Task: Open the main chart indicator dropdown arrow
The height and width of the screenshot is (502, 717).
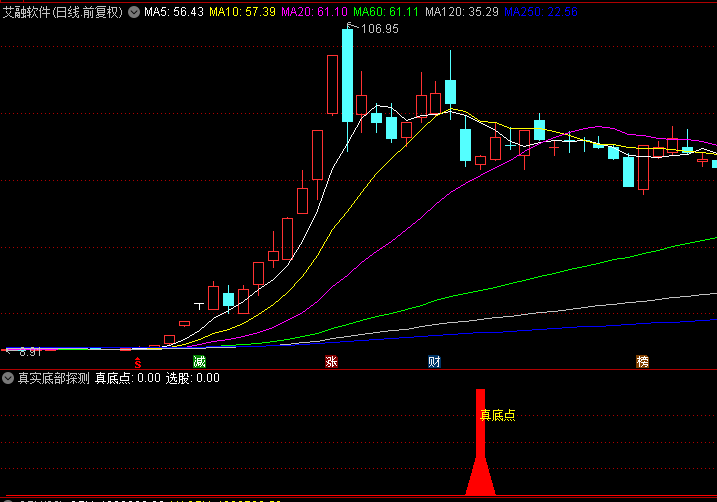Action: click(134, 12)
